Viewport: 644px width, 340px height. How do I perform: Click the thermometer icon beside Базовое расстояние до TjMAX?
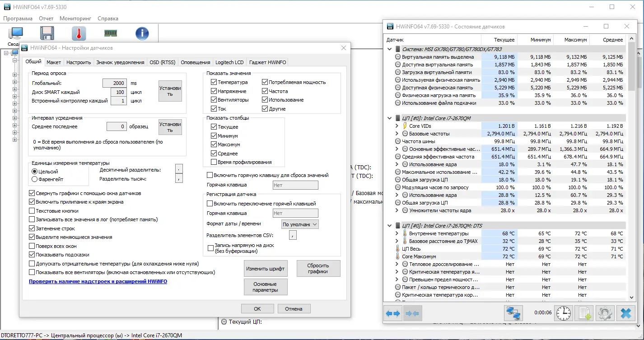[x=405, y=241]
